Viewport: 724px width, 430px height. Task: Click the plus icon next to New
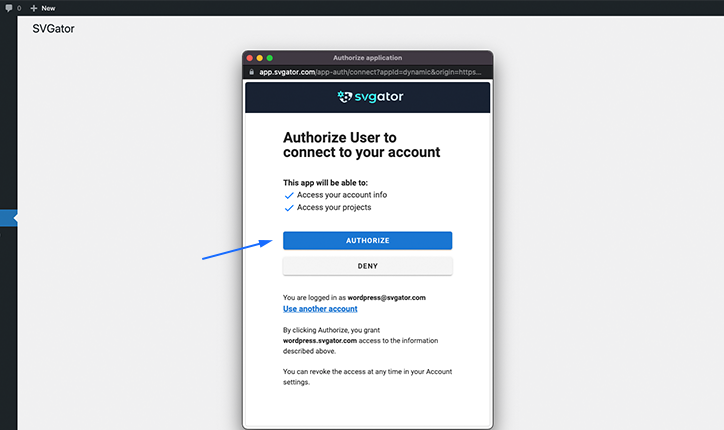click(34, 8)
